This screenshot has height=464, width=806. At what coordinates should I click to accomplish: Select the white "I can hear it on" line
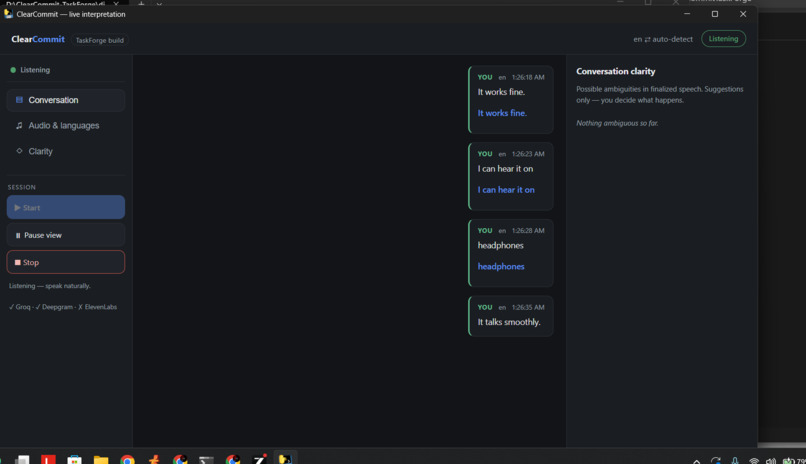pyautogui.click(x=505, y=169)
